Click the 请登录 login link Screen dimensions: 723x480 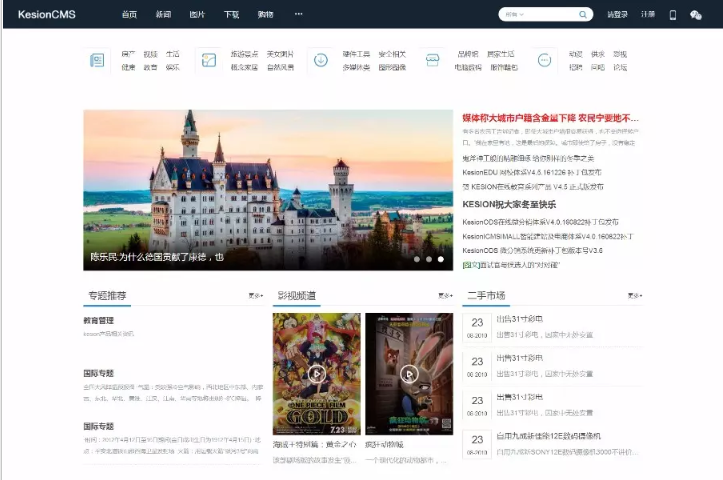617,15
